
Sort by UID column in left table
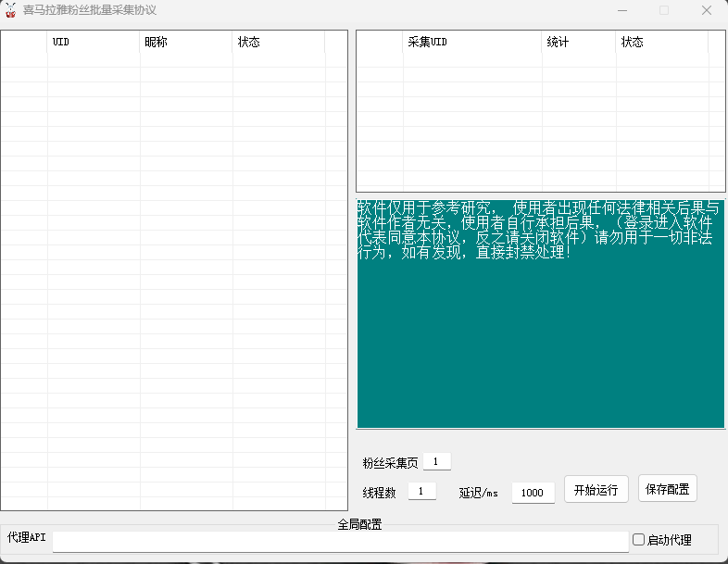point(93,43)
